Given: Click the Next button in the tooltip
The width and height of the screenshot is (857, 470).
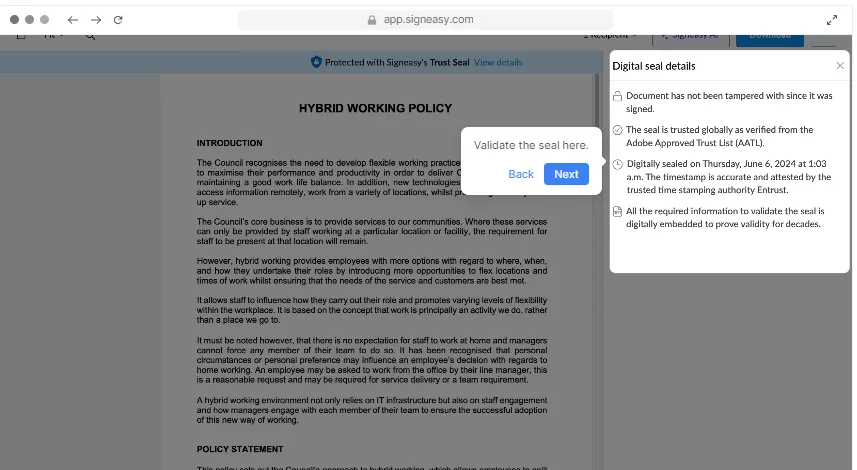Looking at the screenshot, I should (566, 174).
